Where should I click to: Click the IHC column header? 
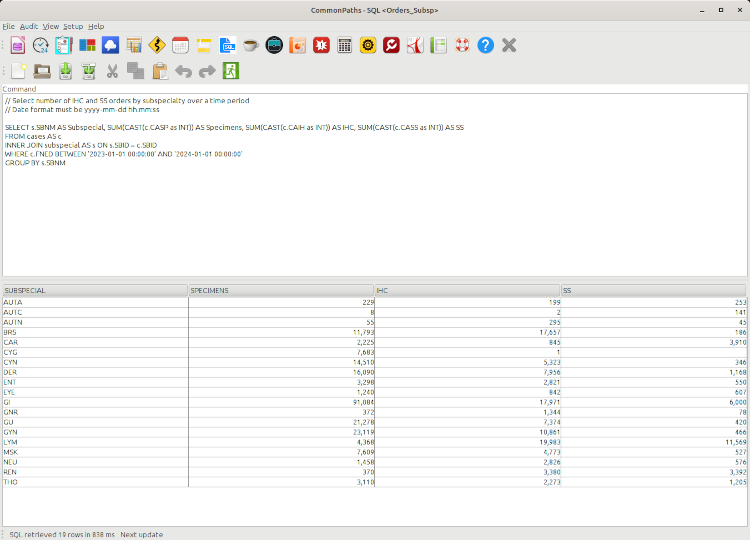[466, 291]
